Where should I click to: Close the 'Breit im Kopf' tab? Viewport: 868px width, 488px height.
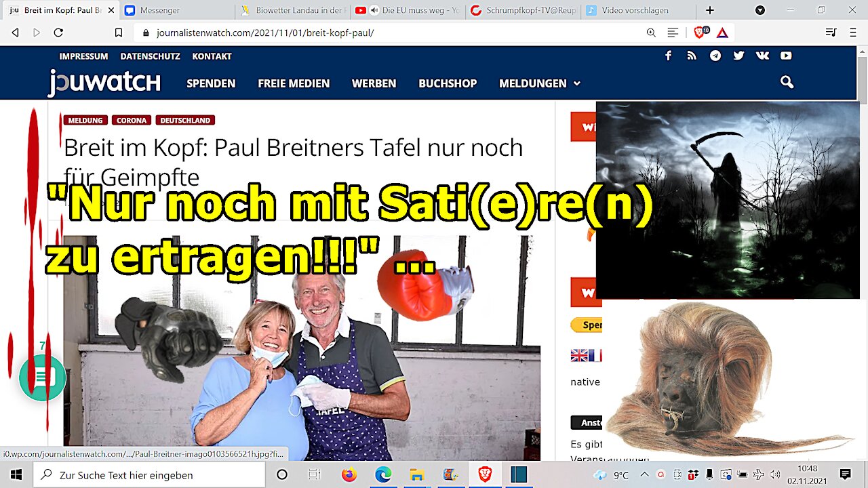112,10
